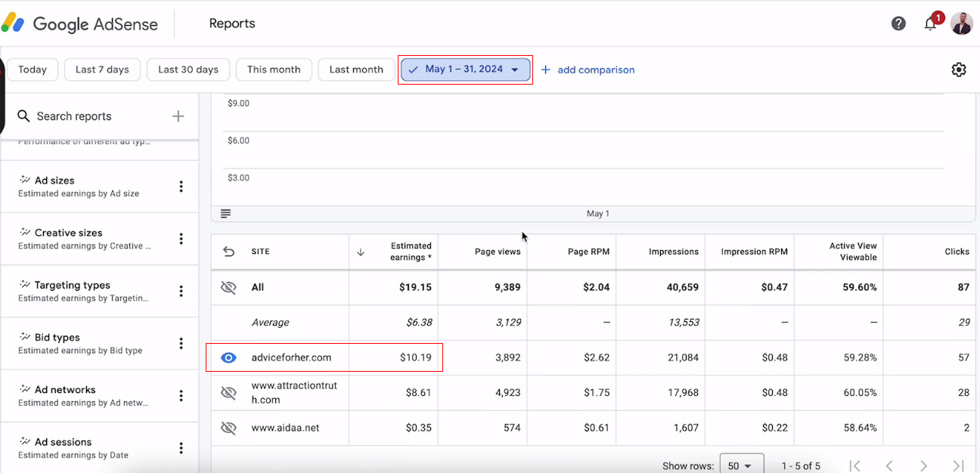
Task: Sort table by Page RPM column
Action: tap(588, 252)
